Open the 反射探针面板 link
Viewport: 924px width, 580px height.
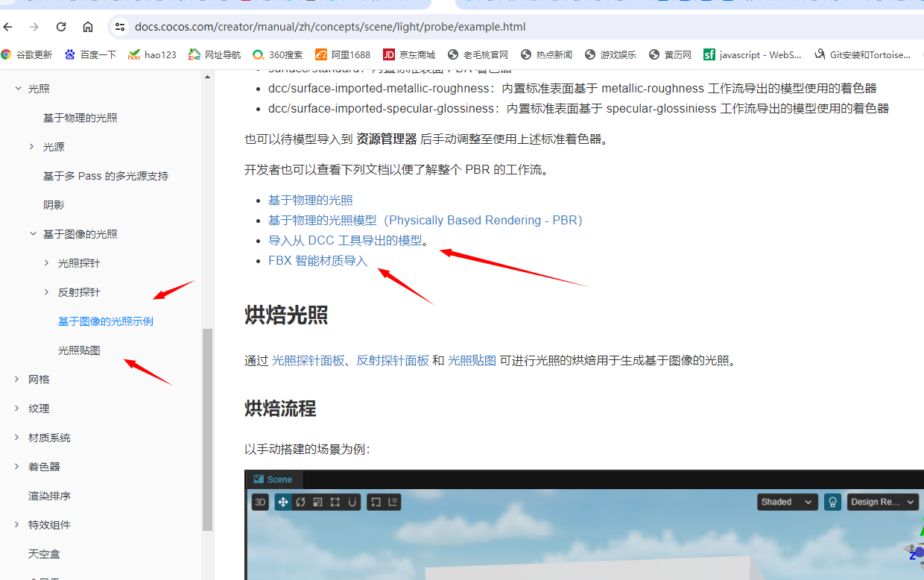point(393,360)
